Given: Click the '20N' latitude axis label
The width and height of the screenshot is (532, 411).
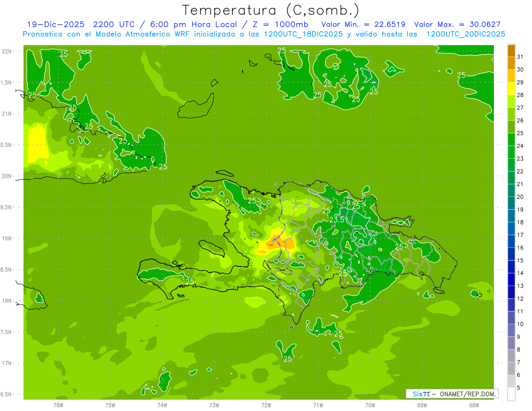Looking at the screenshot, I should (x=7, y=176).
